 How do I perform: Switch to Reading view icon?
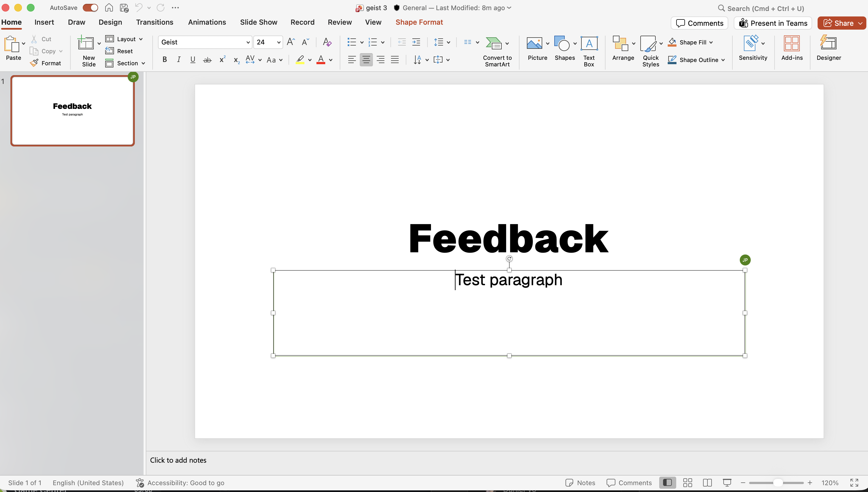click(707, 483)
